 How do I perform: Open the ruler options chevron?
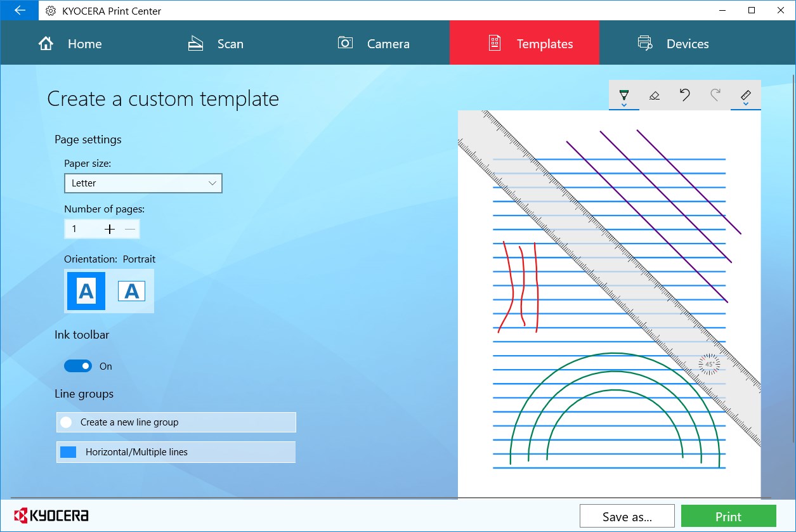(746, 103)
